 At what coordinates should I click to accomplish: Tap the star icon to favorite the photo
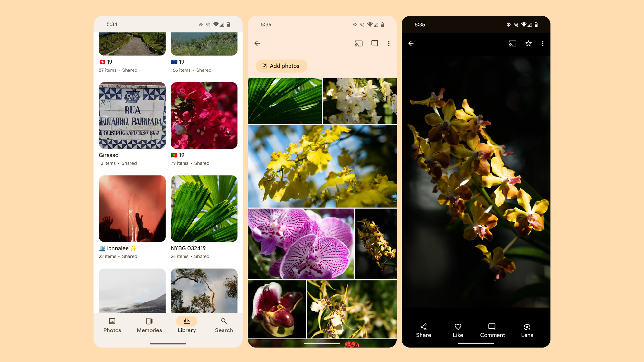[528, 43]
